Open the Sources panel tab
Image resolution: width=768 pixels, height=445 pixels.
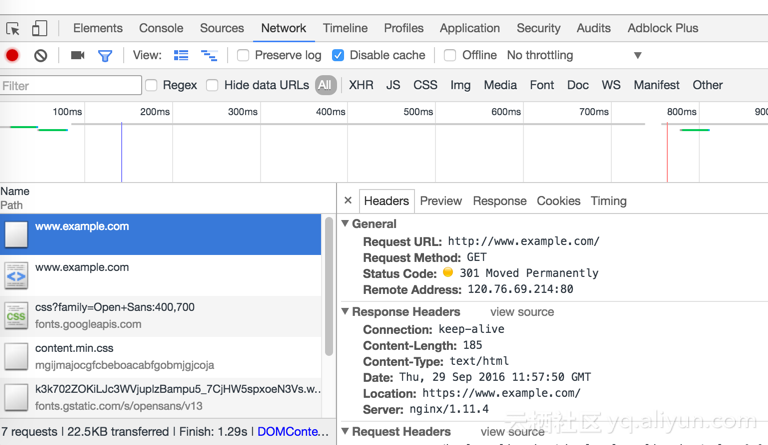pyautogui.click(x=222, y=28)
